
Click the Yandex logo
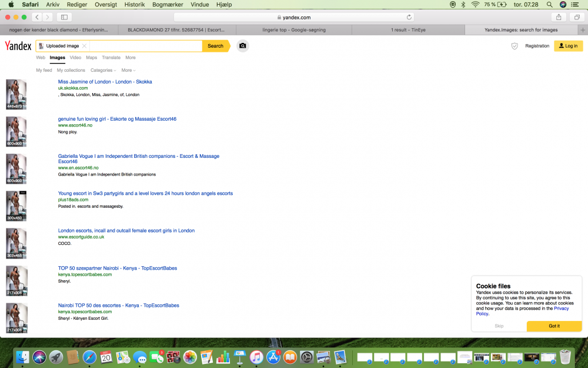pyautogui.click(x=18, y=46)
